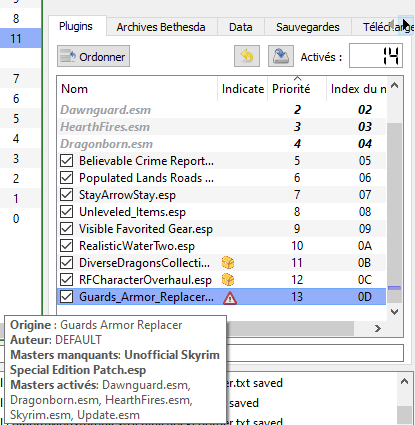Image resolution: width=415 pixels, height=425 pixels.
Task: Sort by the Index du mod column header
Action: point(356,89)
